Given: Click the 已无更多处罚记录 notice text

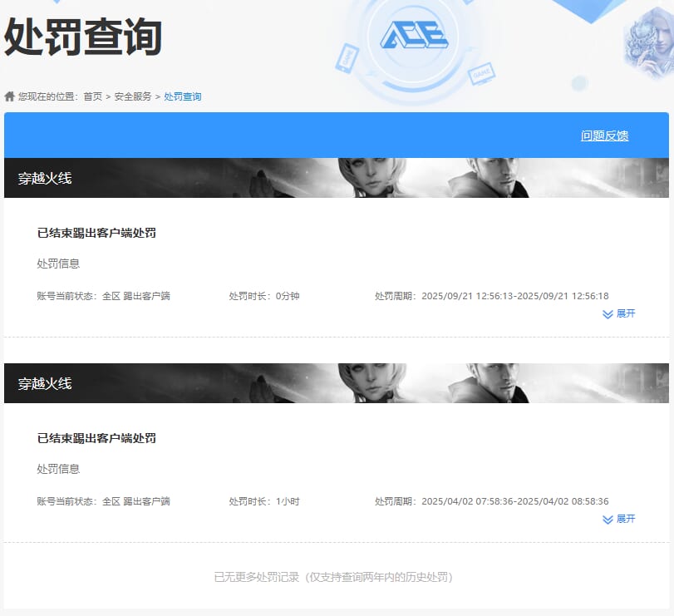Looking at the screenshot, I should 337,577.
